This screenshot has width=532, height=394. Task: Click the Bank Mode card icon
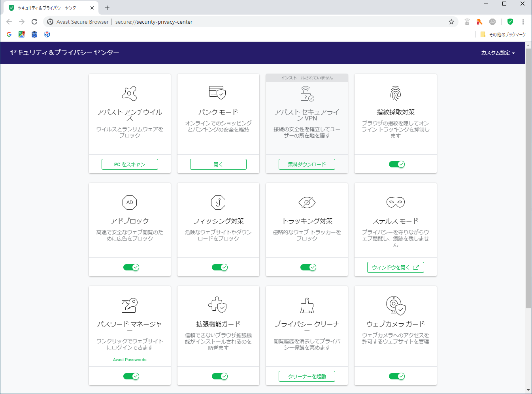point(217,93)
